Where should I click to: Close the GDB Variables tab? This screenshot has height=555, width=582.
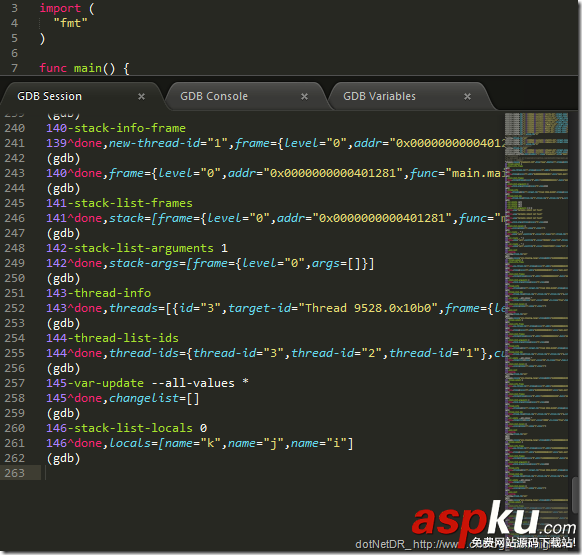467,97
